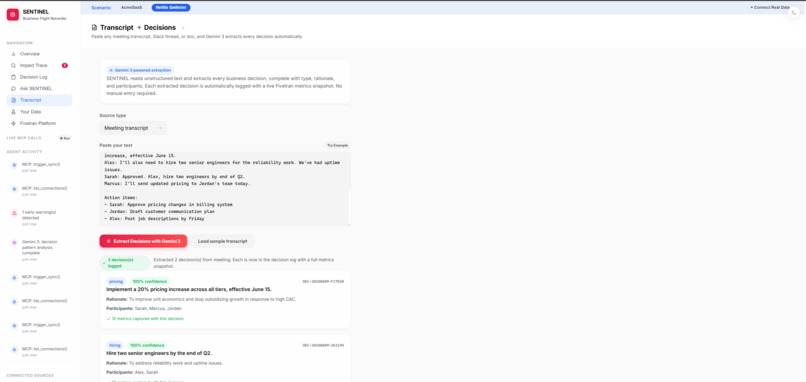The image size is (806, 382).
Task: Open Overview via its chart icon
Action: coord(13,54)
